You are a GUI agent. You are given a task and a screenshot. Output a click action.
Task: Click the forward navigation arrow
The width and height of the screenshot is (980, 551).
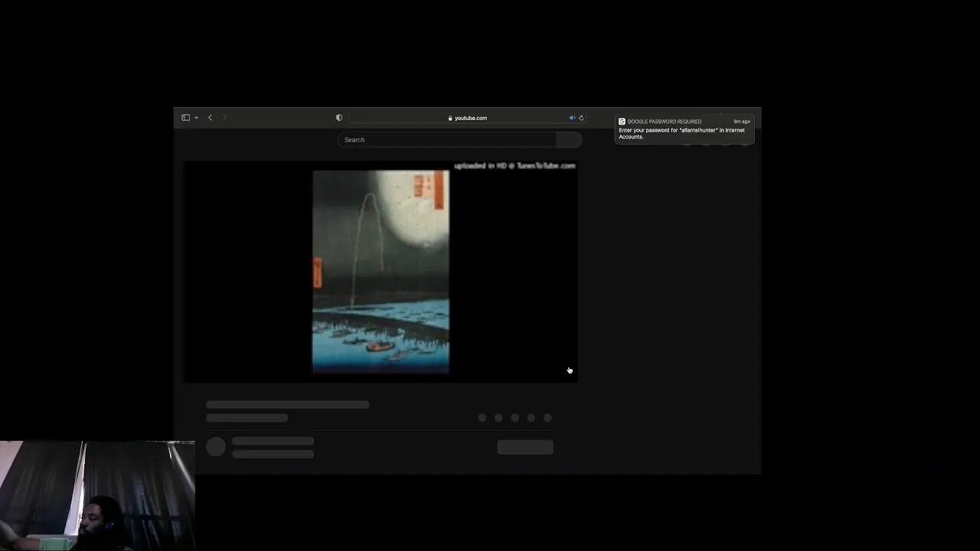pyautogui.click(x=224, y=118)
